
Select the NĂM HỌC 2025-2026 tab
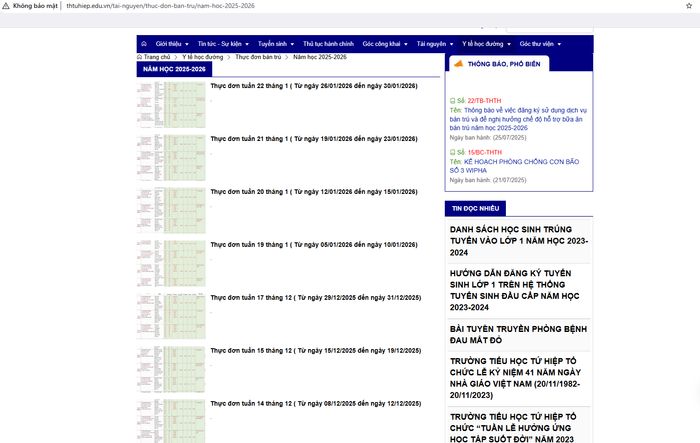[174, 69]
